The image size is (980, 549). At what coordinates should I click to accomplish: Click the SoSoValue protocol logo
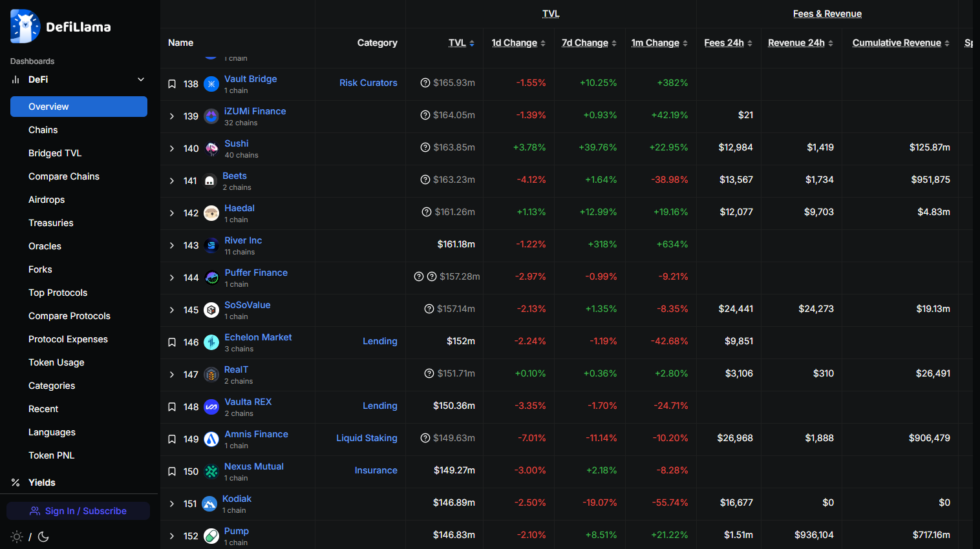pyautogui.click(x=211, y=310)
